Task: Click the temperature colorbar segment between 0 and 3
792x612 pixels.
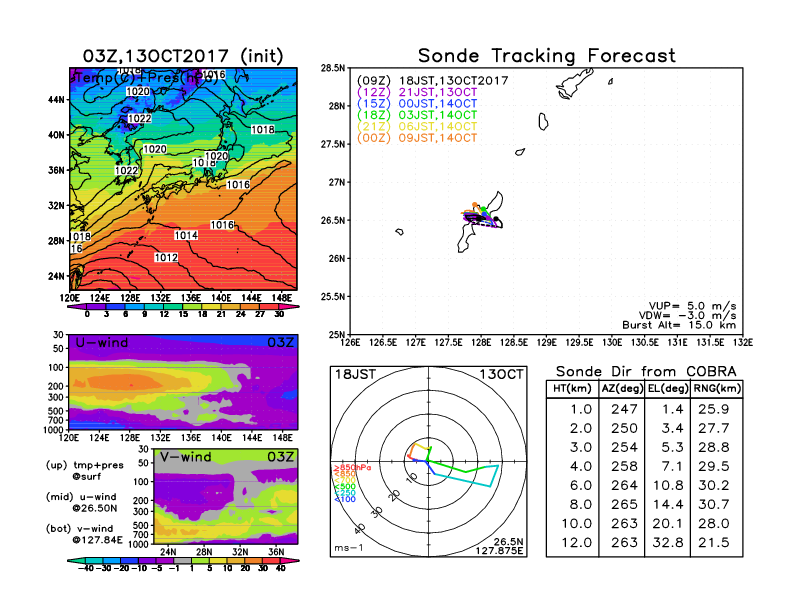Action: click(97, 307)
